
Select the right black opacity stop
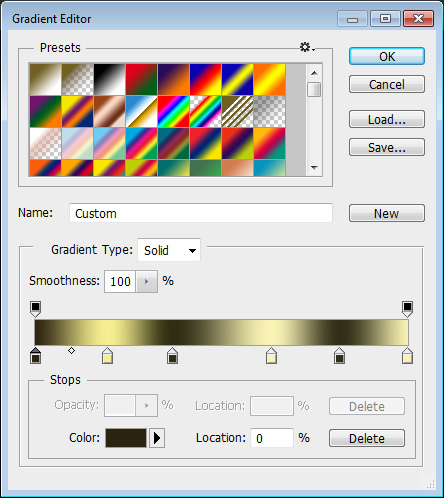[407, 309]
